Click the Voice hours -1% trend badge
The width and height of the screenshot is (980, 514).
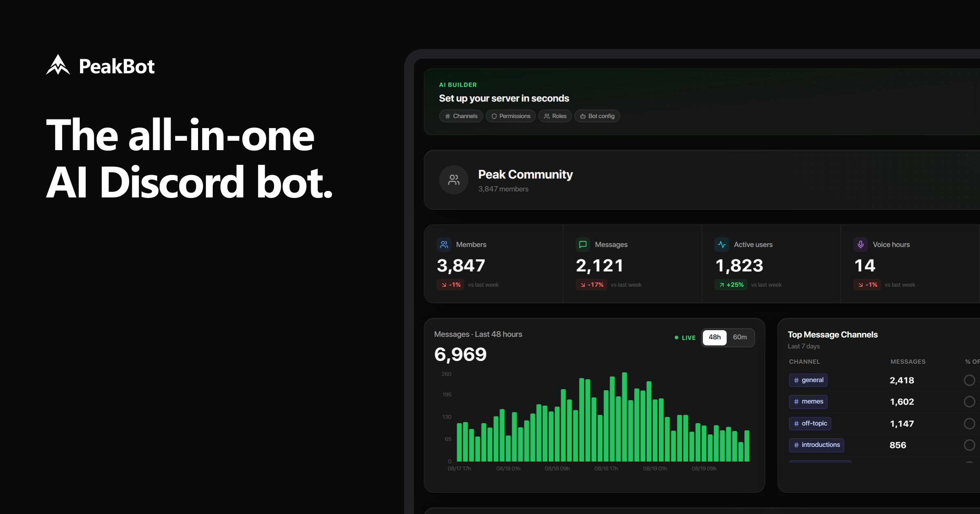867,285
